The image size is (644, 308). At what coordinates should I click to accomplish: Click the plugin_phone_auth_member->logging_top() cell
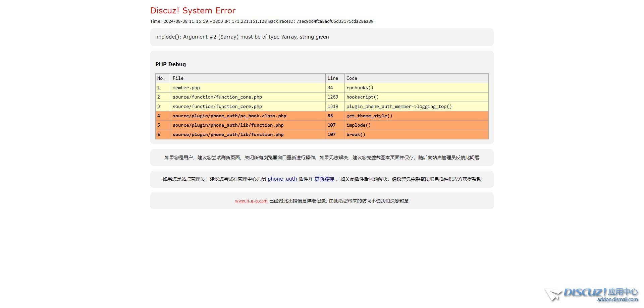(x=399, y=107)
